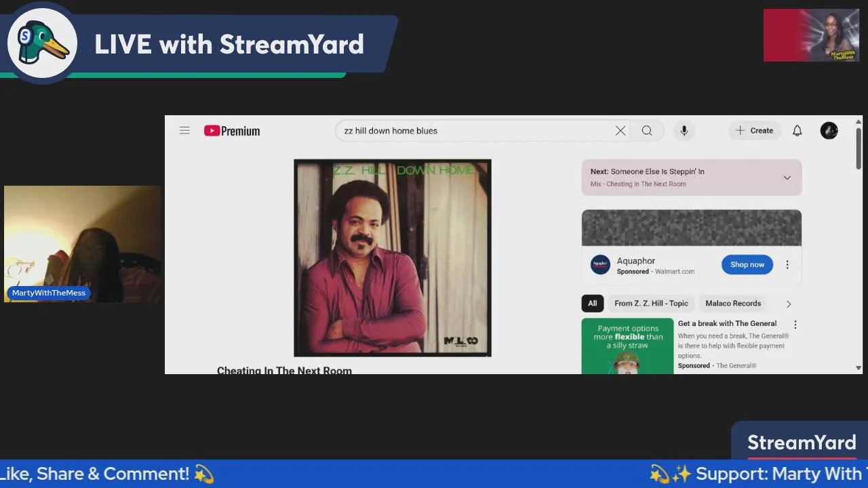Click the MartyWithTheMess name label
The width and height of the screenshot is (868, 488).
(x=49, y=293)
